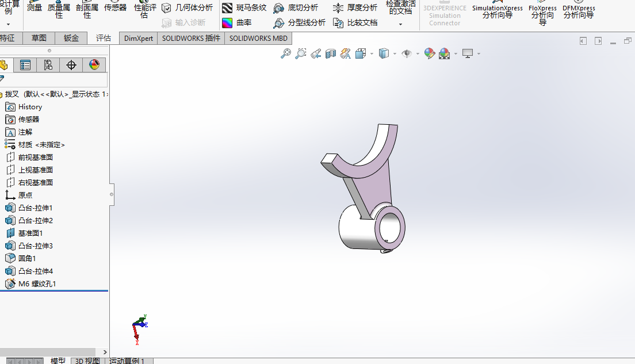This screenshot has height=364, width=635.
Task: Switch to SOLIDWORKS 插件 tab
Action: 191,38
